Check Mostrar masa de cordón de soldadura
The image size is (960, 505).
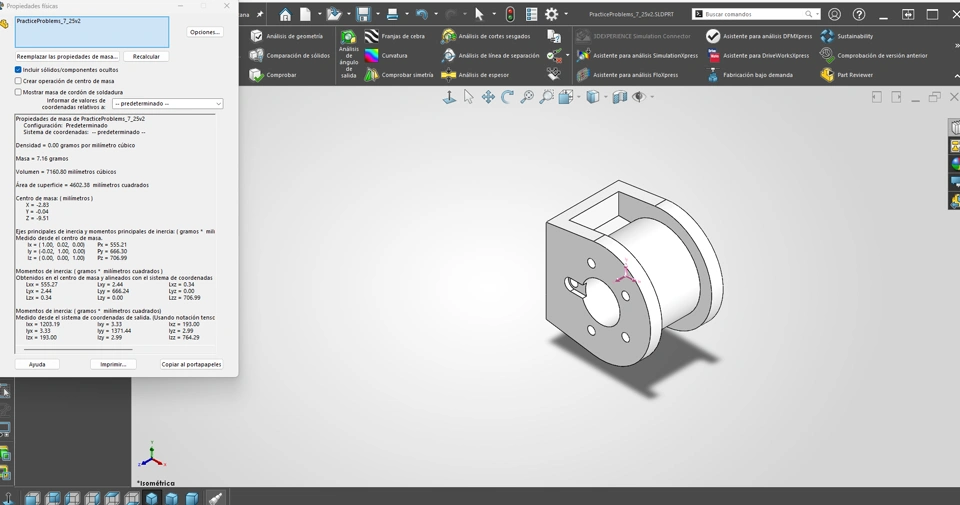pyautogui.click(x=18, y=92)
